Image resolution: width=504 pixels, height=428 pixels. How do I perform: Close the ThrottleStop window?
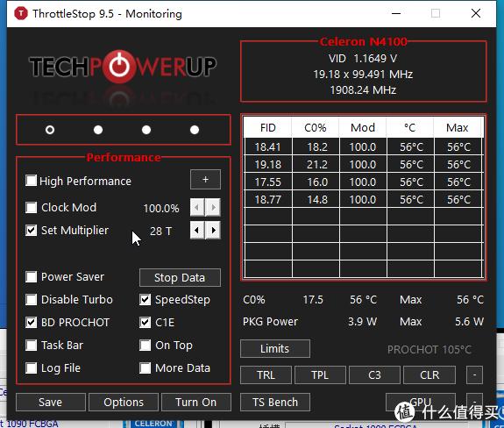coord(476,13)
